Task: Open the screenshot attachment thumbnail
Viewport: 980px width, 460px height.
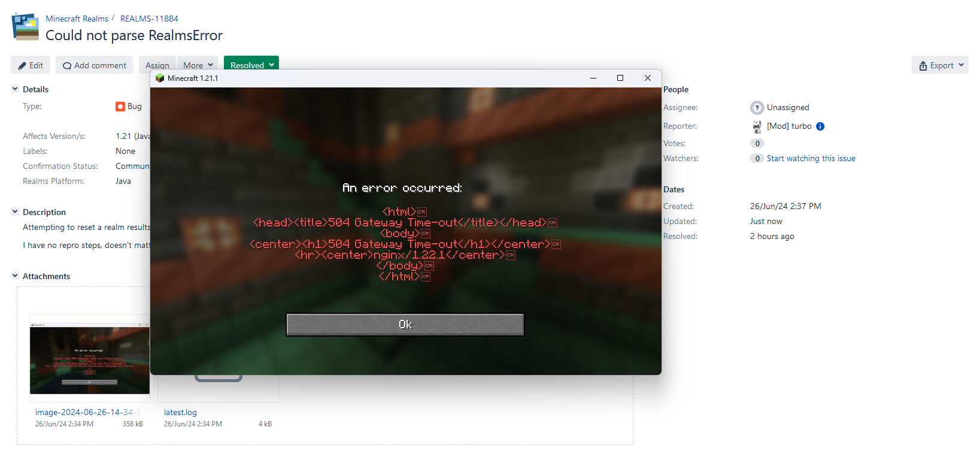Action: [x=90, y=358]
